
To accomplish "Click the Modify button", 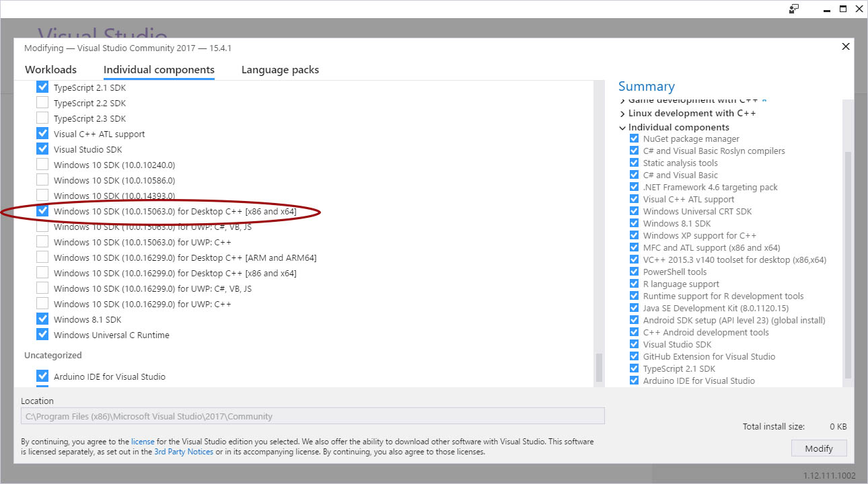I will click(x=819, y=448).
